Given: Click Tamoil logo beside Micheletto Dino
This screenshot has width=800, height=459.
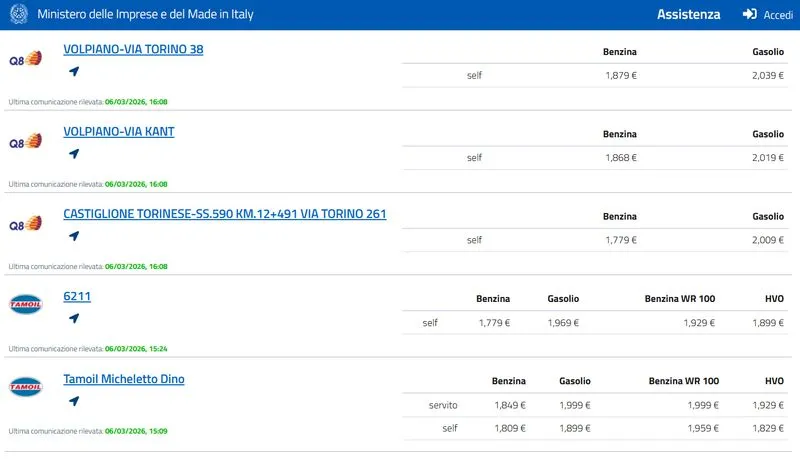Looking at the screenshot, I should click(x=25, y=387).
